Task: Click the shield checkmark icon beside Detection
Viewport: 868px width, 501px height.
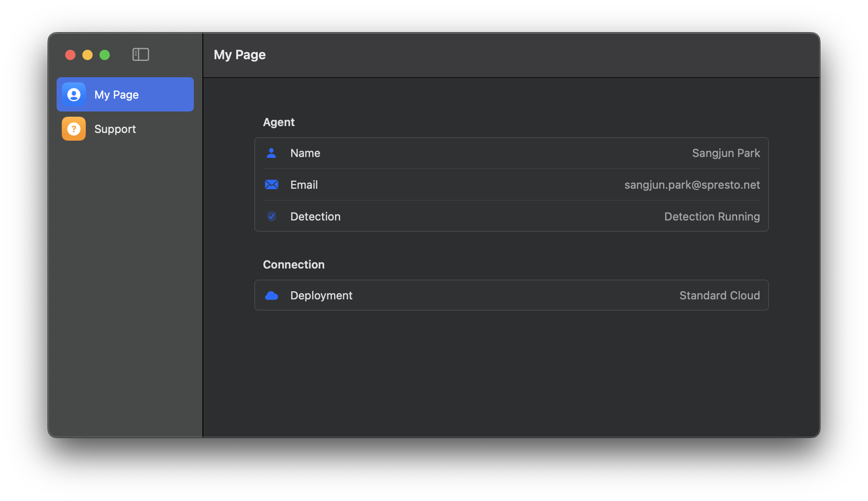Action: click(x=271, y=216)
